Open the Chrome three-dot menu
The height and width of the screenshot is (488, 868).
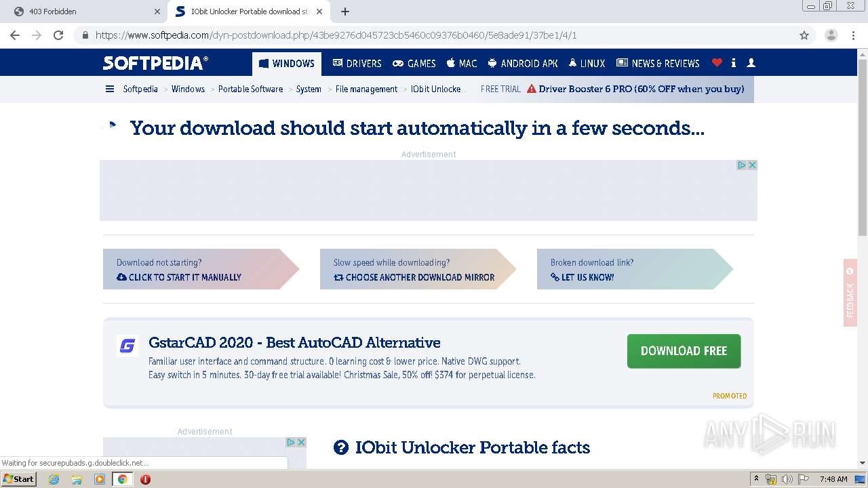pyautogui.click(x=853, y=35)
